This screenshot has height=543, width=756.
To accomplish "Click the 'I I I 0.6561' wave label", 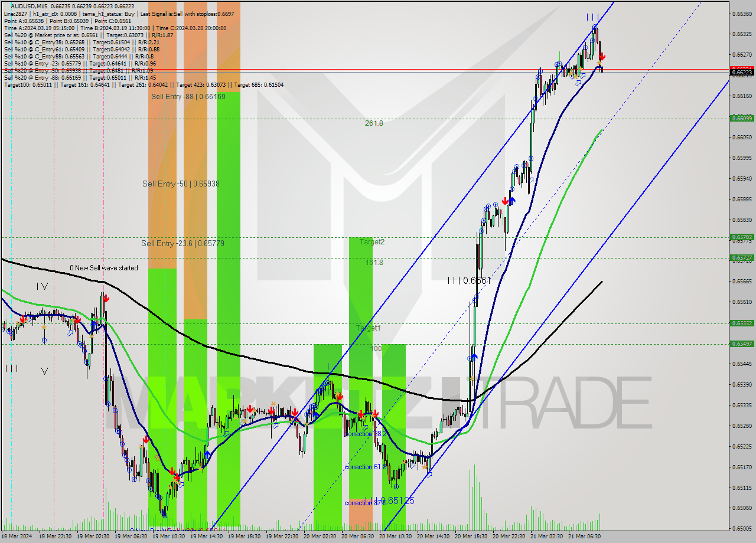I will tap(469, 281).
